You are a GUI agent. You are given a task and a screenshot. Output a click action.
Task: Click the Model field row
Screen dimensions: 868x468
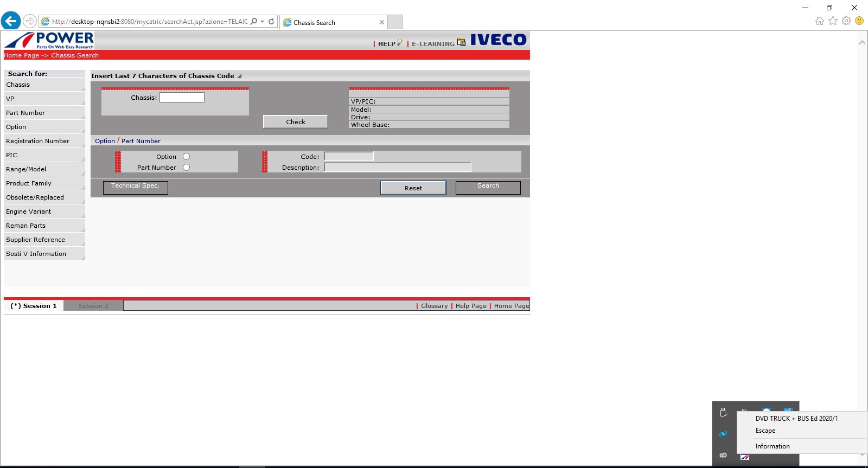coord(429,110)
